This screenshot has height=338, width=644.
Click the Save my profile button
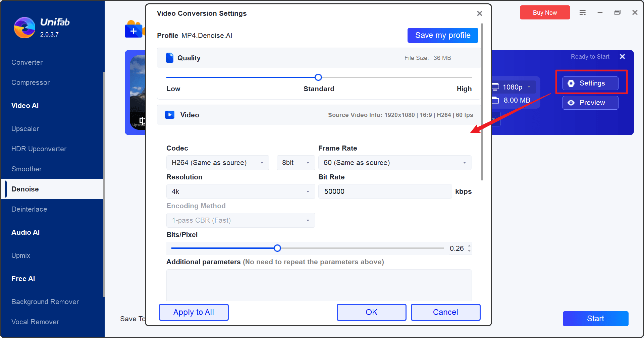click(x=443, y=35)
